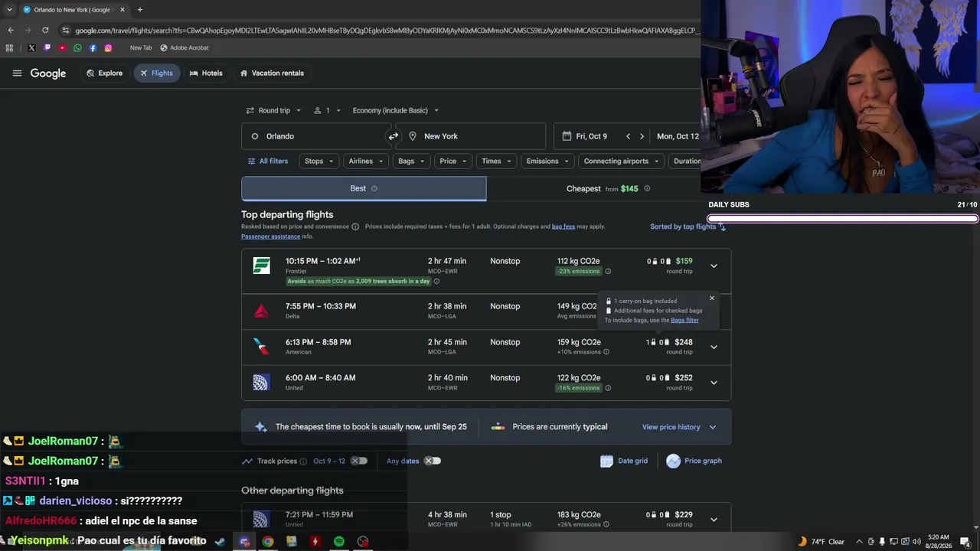This screenshot has width=980, height=551.
Task: Open the Date grid
Action: [x=624, y=461]
